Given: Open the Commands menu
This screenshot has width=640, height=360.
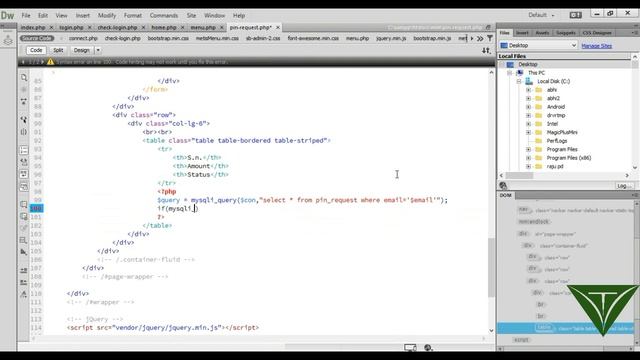Looking at the screenshot, I should (x=164, y=16).
